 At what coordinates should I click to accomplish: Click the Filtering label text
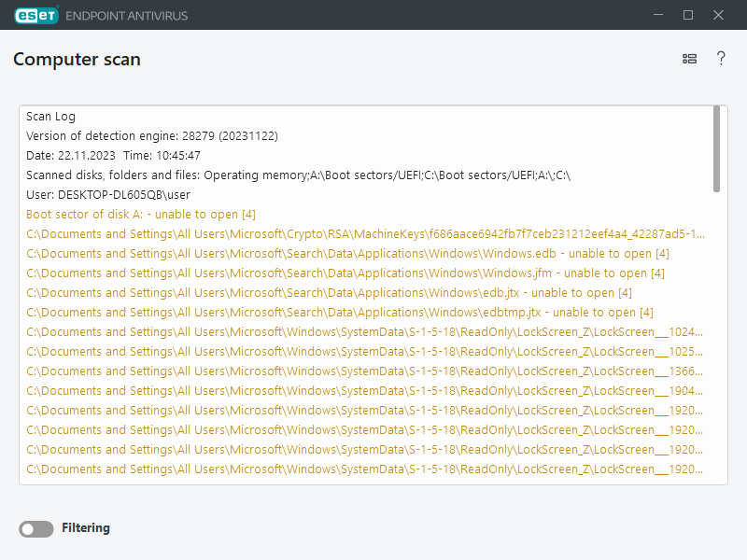[x=86, y=528]
